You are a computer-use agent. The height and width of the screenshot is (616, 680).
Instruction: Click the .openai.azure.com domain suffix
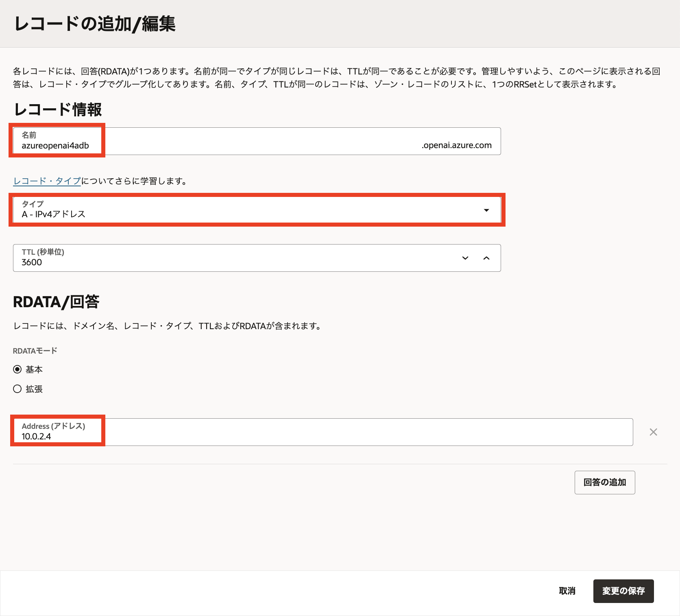[456, 145]
